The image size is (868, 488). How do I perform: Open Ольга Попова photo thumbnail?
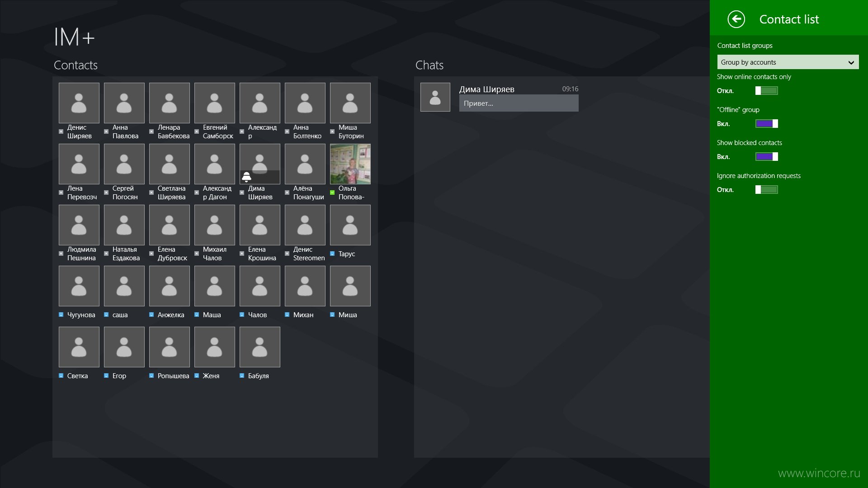click(x=350, y=164)
